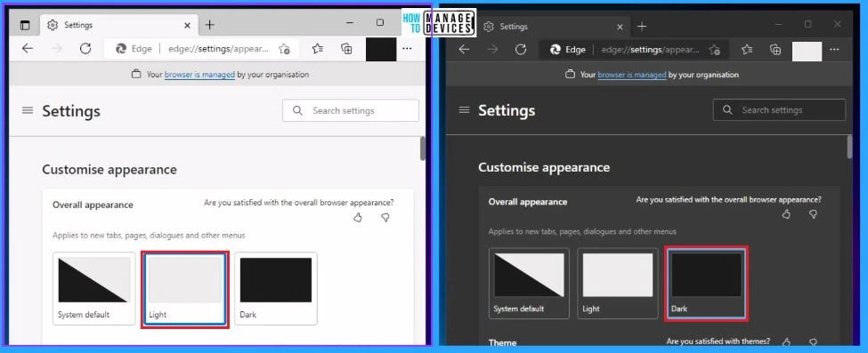Open Settings hamburger menu in light window
Screen dimensions: 868x353
point(27,110)
